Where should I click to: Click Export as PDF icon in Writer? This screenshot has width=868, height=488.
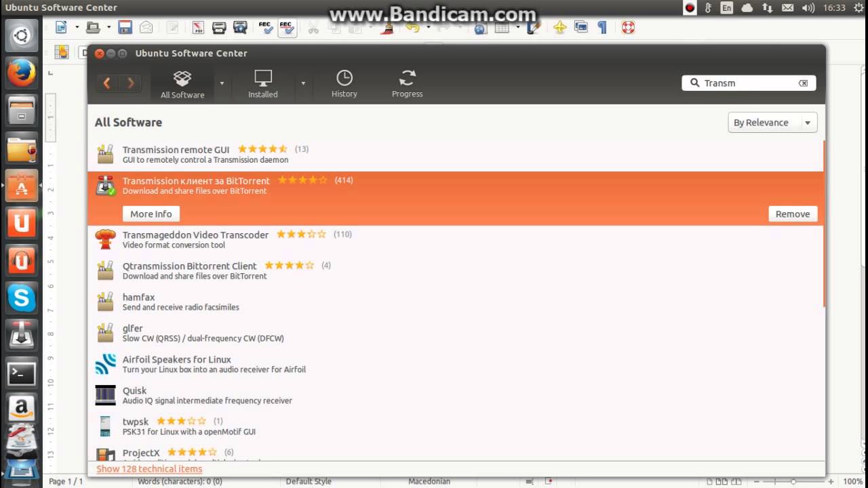click(198, 28)
